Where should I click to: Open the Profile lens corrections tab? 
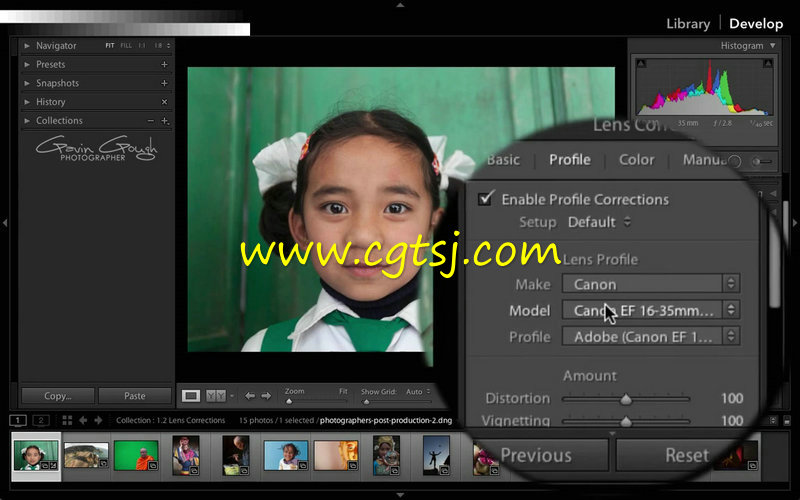click(570, 160)
